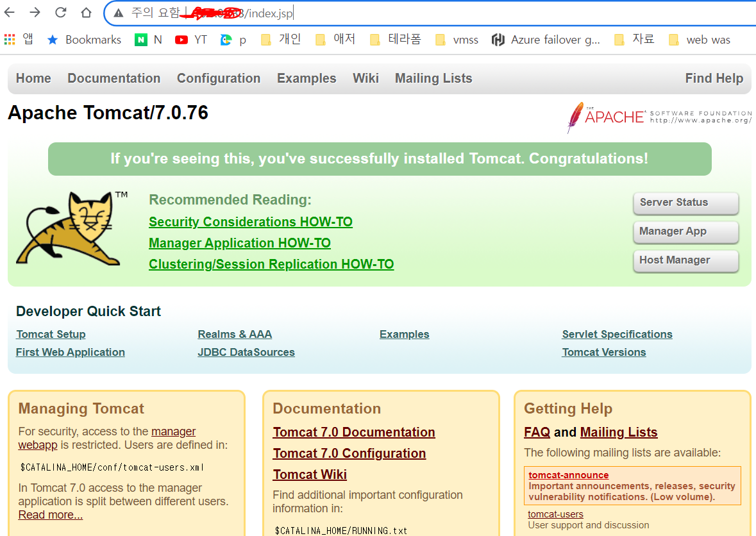Open the Tomcat 7.0 Configuration link
Screen dimensions: 756x536
pos(349,453)
